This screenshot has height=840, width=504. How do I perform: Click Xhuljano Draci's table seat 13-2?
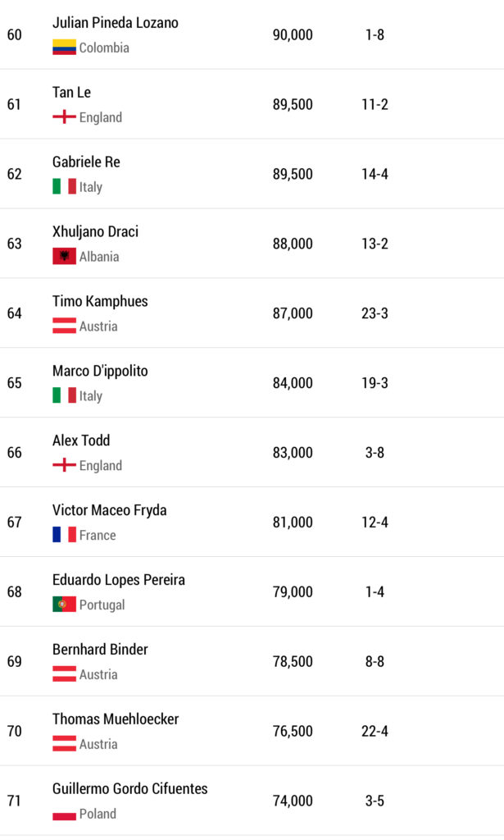[x=375, y=244]
